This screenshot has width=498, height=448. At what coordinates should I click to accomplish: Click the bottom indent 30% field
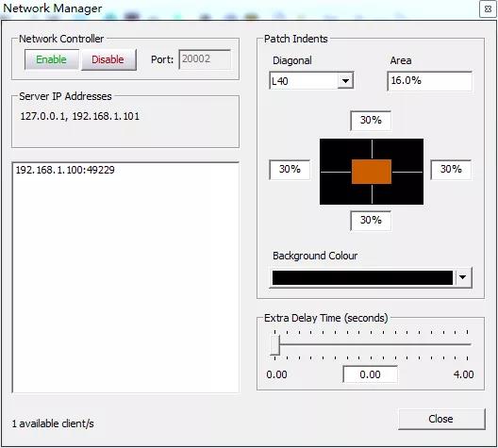[x=371, y=221]
